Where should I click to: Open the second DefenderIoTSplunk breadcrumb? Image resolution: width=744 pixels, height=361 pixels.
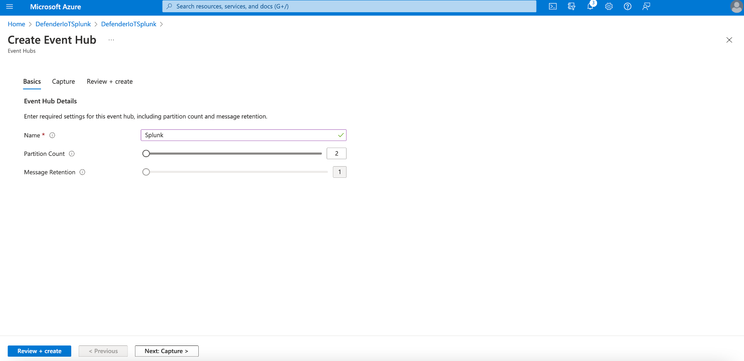coord(129,24)
